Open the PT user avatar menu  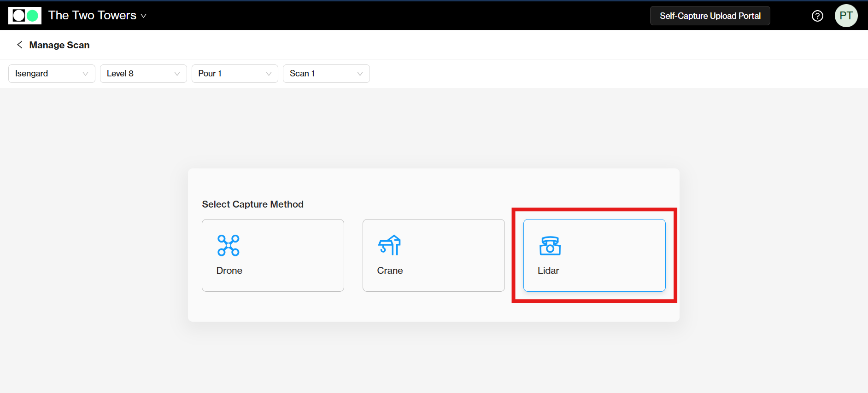846,16
